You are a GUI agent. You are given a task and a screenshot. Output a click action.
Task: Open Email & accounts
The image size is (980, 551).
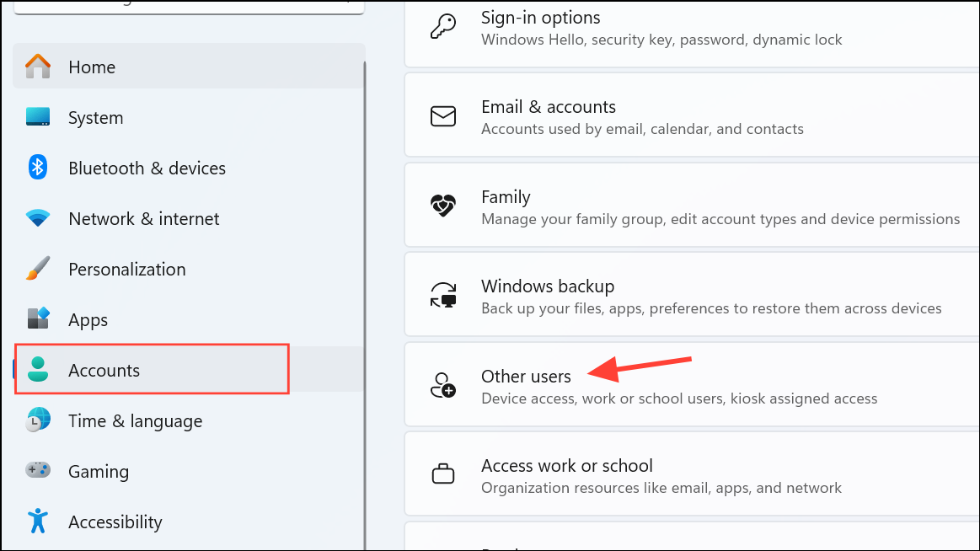[x=692, y=115]
